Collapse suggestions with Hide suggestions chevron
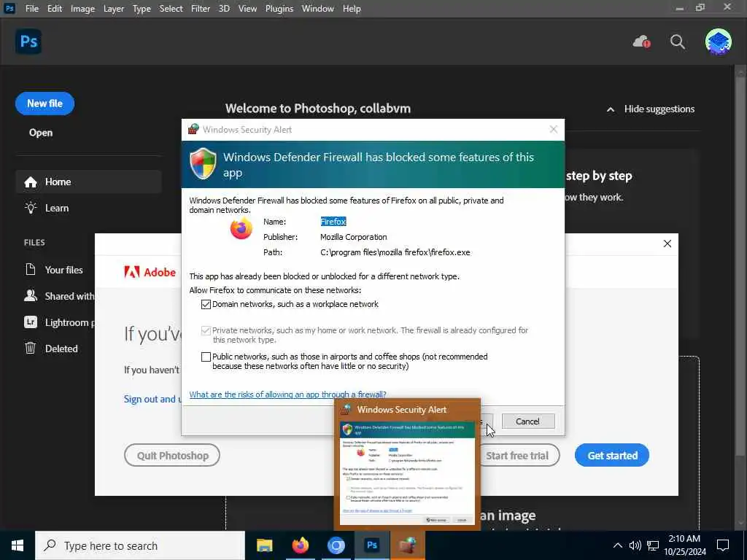 tap(611, 109)
